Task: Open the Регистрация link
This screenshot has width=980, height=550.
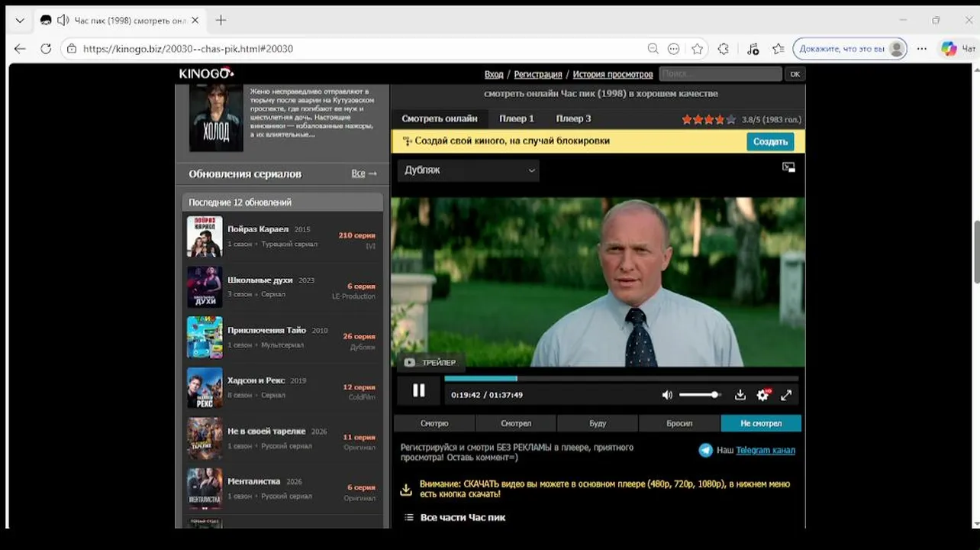Action: point(538,74)
